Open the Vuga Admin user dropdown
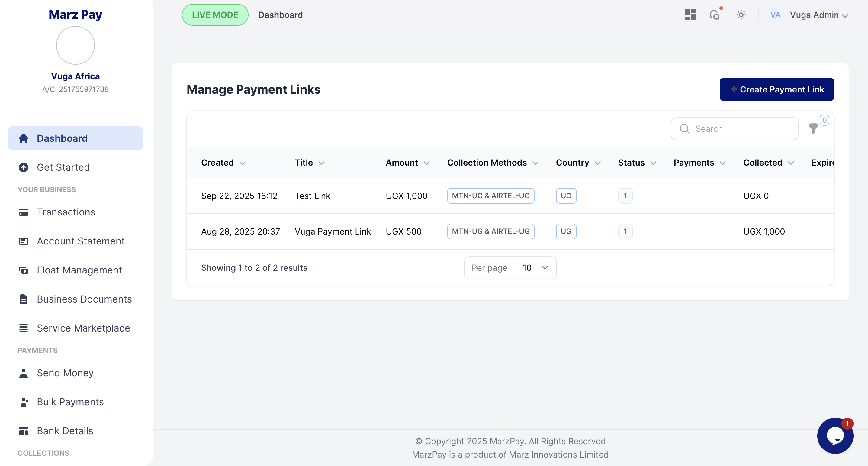The image size is (868, 466). coord(819,15)
